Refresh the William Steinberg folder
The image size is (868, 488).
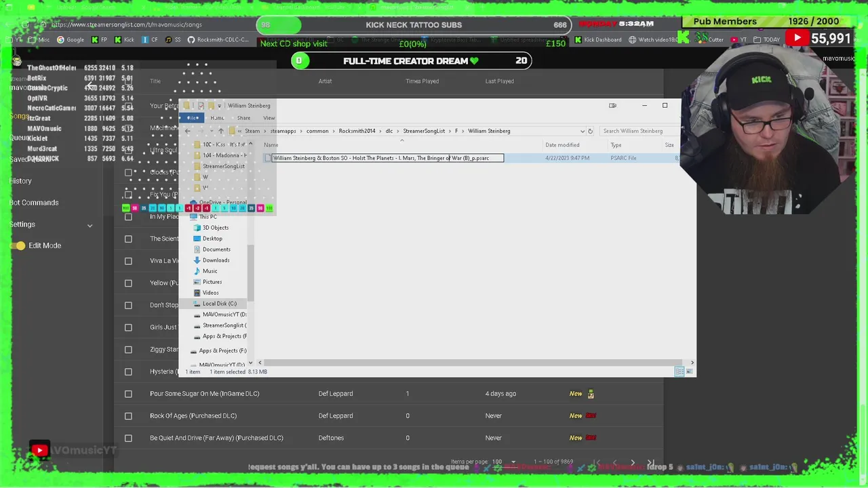point(590,131)
